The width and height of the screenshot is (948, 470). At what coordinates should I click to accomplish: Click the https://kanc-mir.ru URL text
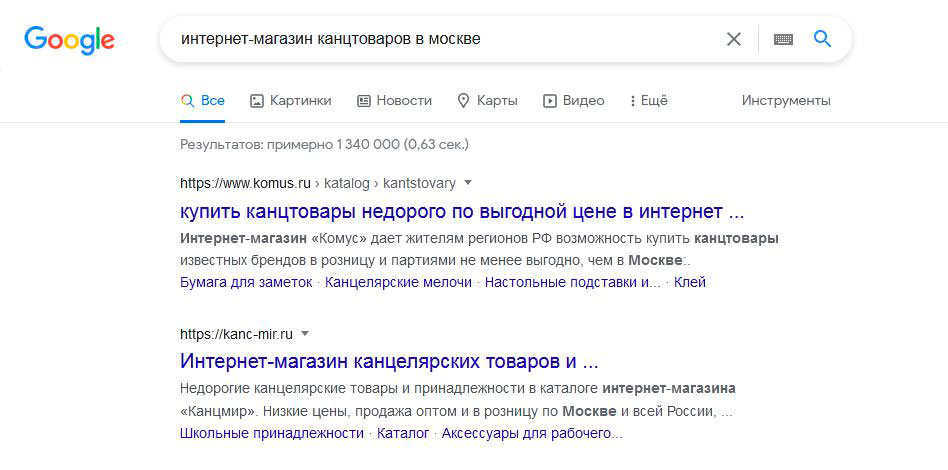[236, 334]
